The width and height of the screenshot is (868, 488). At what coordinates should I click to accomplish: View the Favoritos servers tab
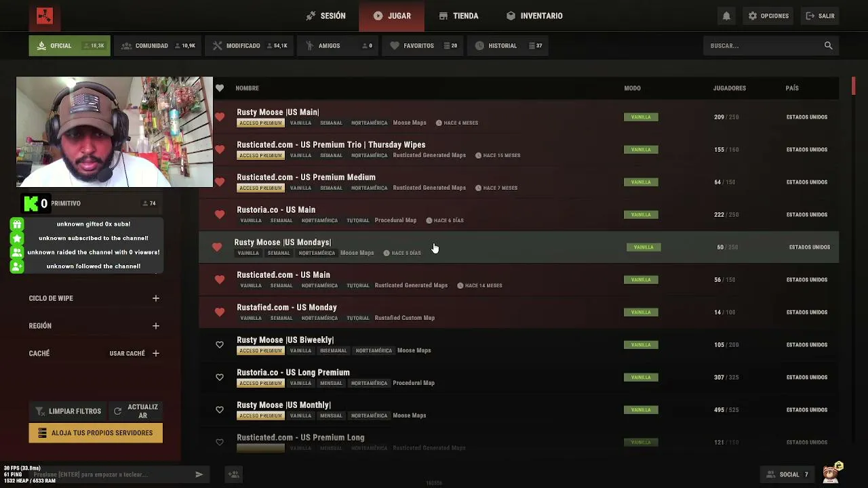click(x=423, y=45)
